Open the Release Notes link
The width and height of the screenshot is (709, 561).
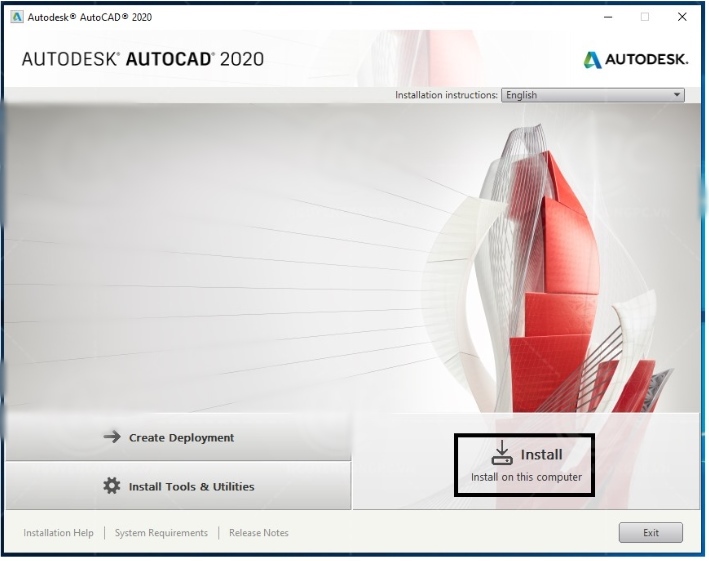coord(259,533)
